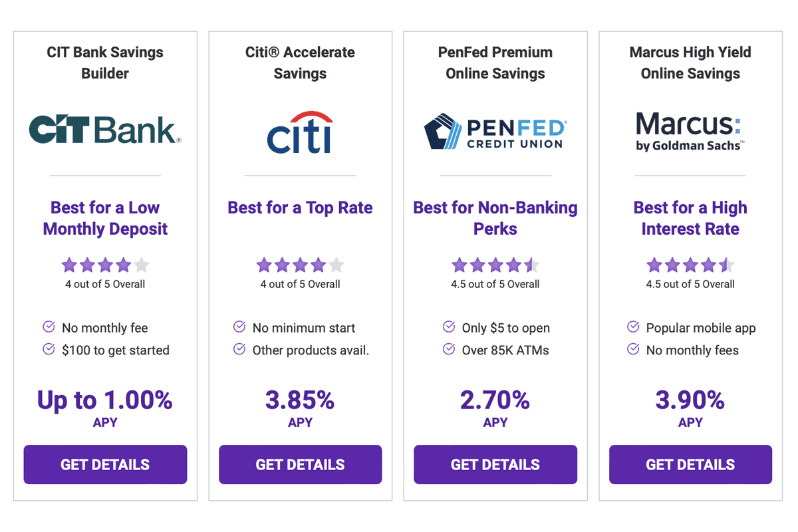Open the 'Best for a Top Rate' link

(x=300, y=207)
